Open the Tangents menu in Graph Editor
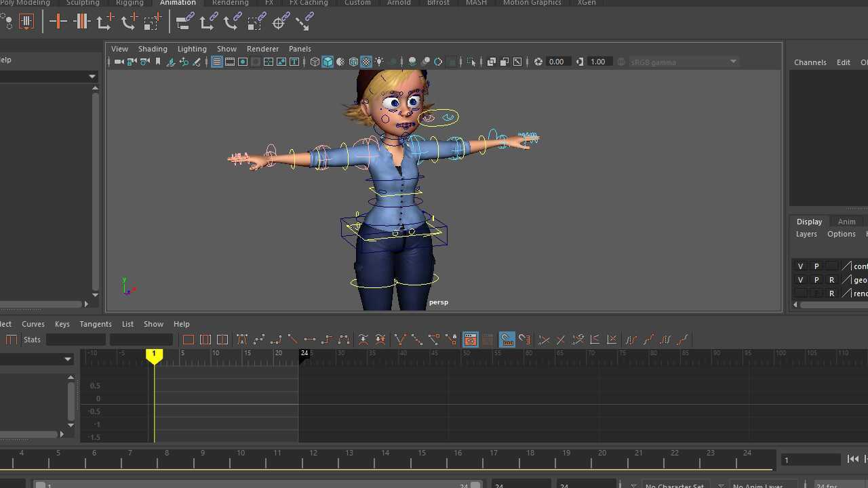This screenshot has width=868, height=488. (x=96, y=324)
